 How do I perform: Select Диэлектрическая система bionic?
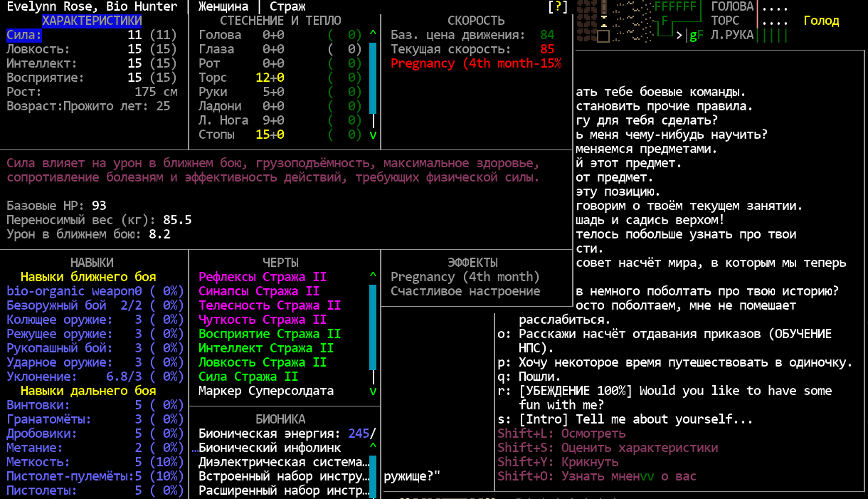pos(284,462)
